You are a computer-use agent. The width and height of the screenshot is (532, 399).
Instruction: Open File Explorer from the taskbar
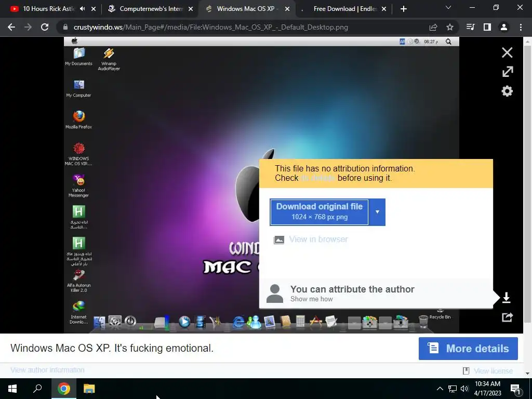coord(89,389)
